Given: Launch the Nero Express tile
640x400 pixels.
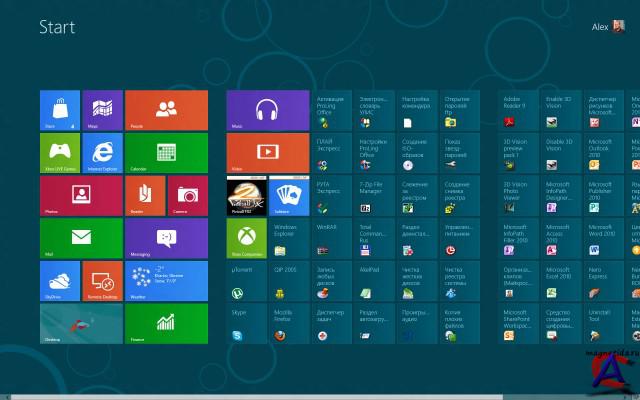Looking at the screenshot, I should (603, 281).
